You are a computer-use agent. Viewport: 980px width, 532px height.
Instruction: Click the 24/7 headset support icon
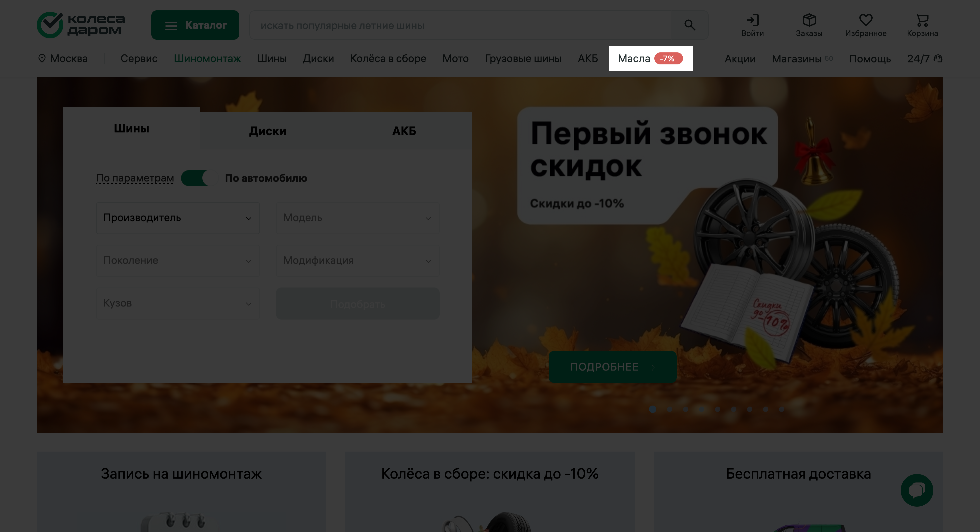pos(938,59)
